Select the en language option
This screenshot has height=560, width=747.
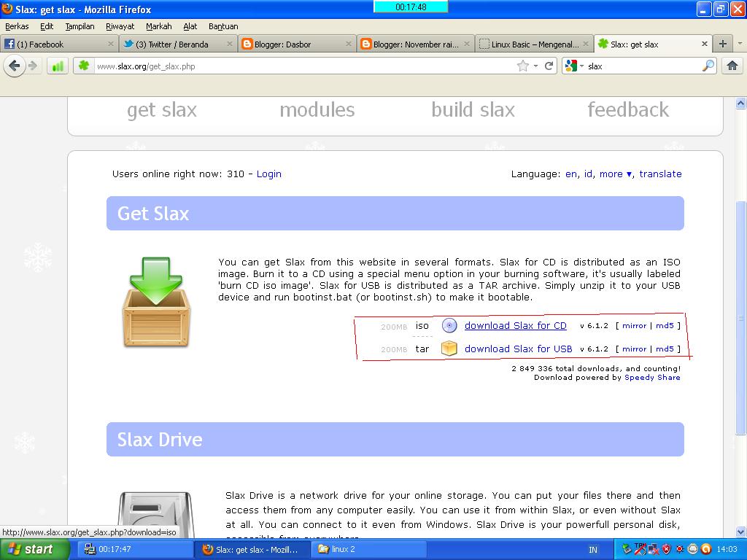click(x=571, y=174)
